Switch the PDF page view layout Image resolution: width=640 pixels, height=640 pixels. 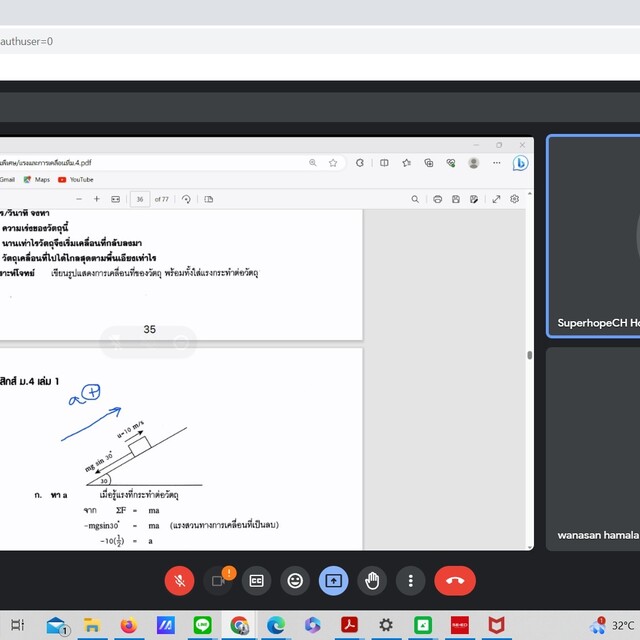tap(209, 199)
